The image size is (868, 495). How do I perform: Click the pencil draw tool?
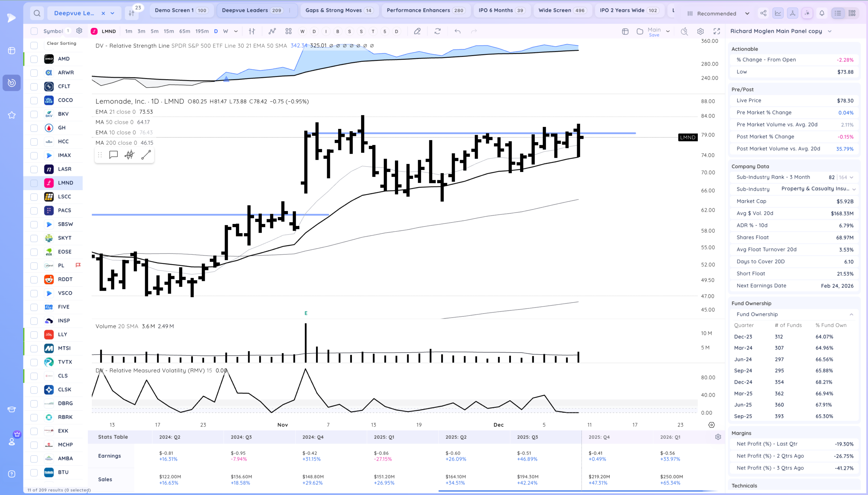(x=417, y=31)
